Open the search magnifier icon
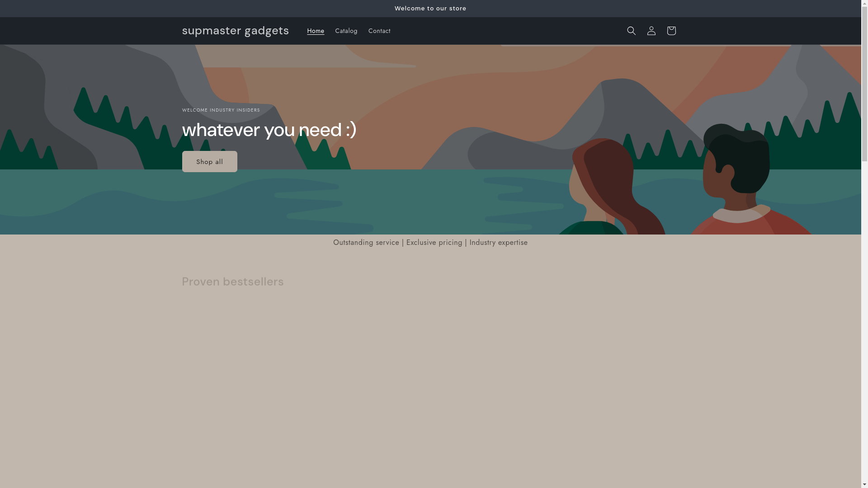Viewport: 868px width, 488px height. coord(631,31)
